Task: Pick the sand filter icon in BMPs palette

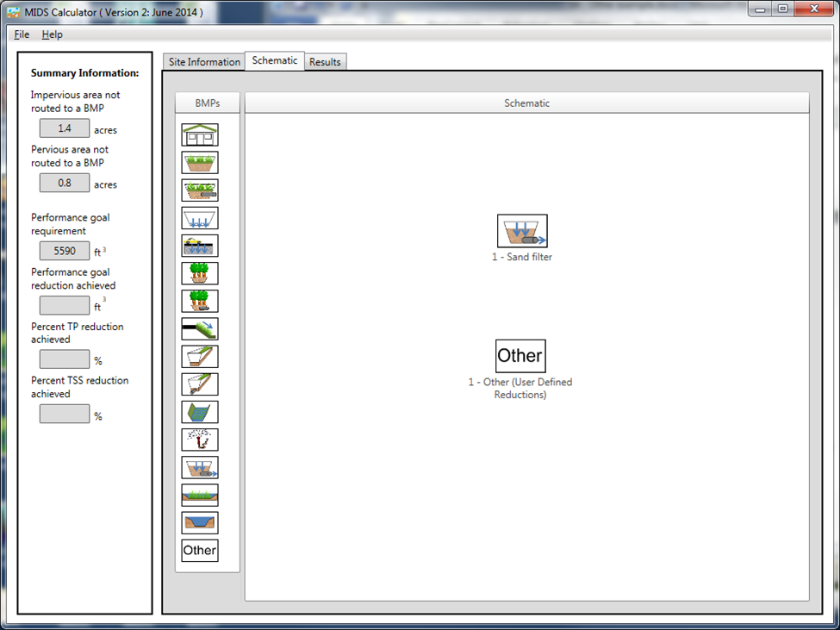Action: pyautogui.click(x=200, y=467)
